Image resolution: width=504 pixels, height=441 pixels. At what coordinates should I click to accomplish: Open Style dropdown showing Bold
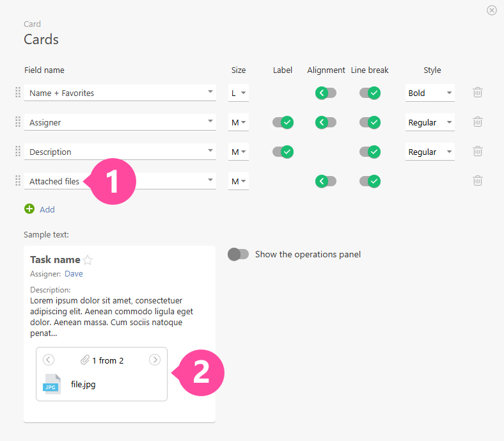(x=430, y=93)
